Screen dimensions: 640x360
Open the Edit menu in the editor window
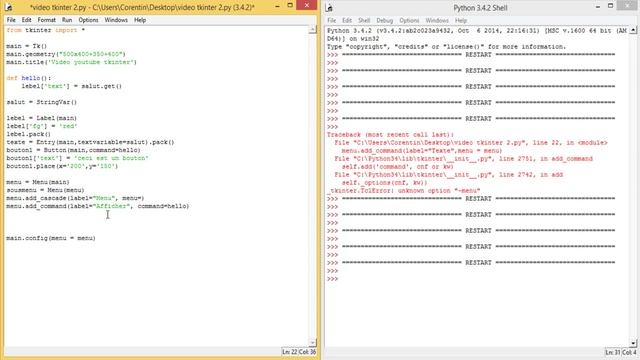pyautogui.click(x=27, y=20)
